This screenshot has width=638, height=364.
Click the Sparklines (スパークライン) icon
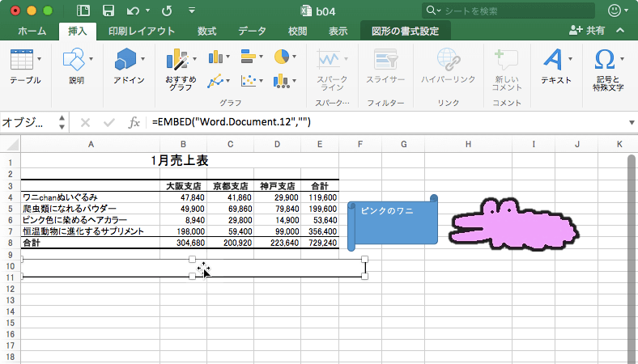pyautogui.click(x=329, y=60)
